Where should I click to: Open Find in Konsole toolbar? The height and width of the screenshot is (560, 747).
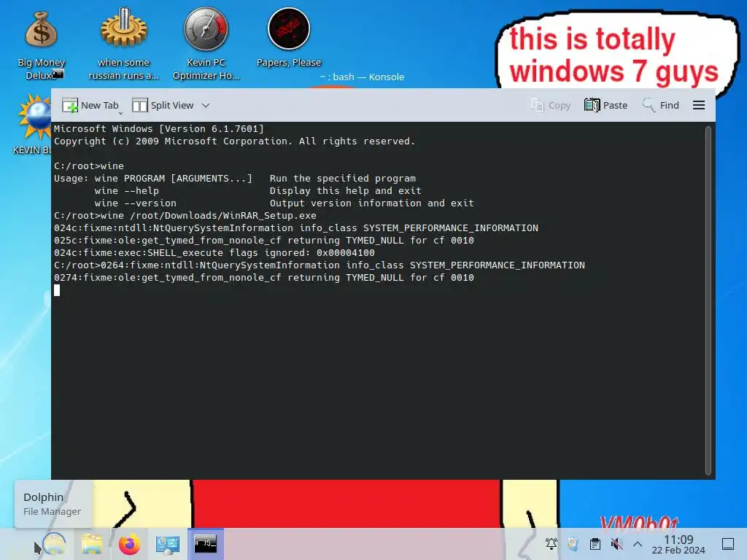660,105
